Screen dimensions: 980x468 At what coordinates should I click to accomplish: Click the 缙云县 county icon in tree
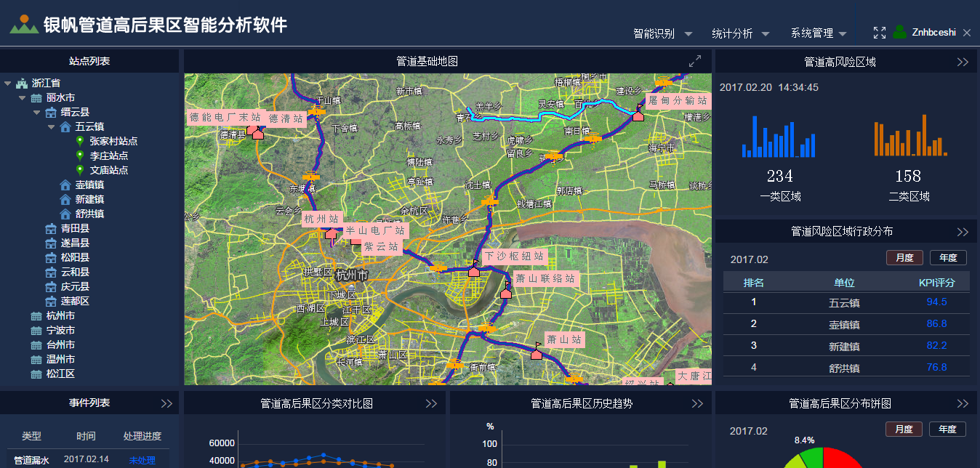pos(51,112)
